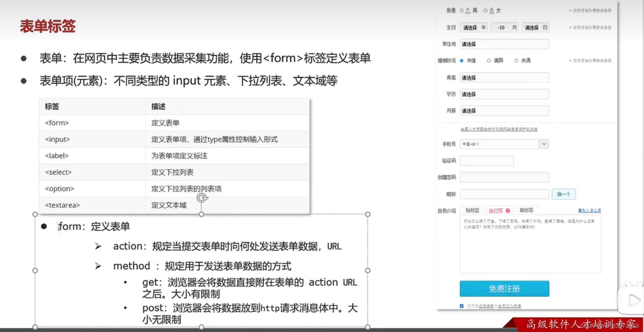Switch to the 贴标签 tab
This screenshot has height=332, width=644.
473,210
